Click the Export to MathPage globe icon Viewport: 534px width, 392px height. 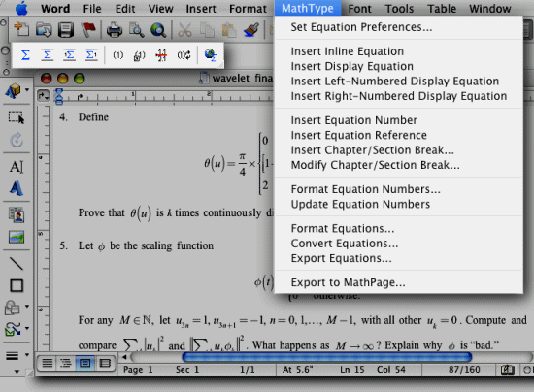tap(211, 54)
